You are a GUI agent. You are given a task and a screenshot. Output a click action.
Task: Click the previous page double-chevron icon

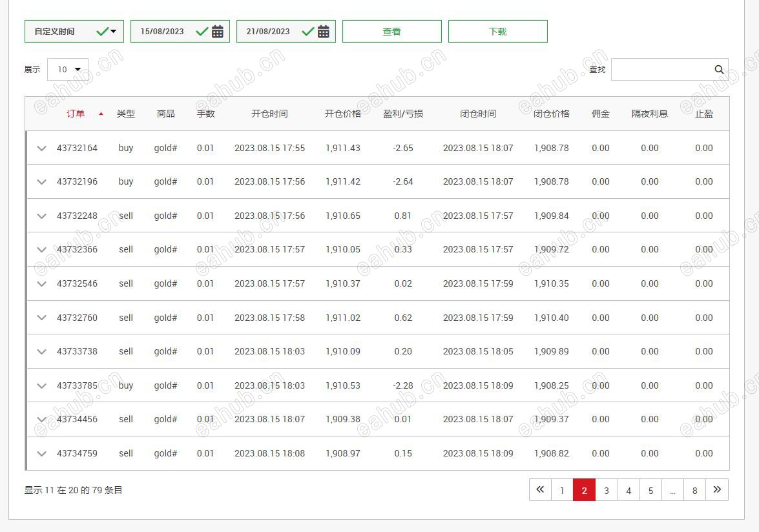coord(540,490)
